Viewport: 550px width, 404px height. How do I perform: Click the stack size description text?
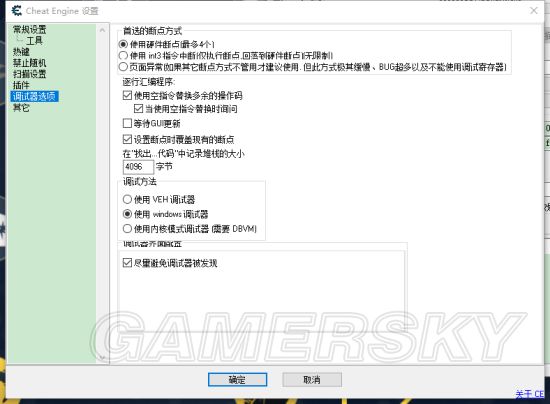pyautogui.click(x=183, y=153)
